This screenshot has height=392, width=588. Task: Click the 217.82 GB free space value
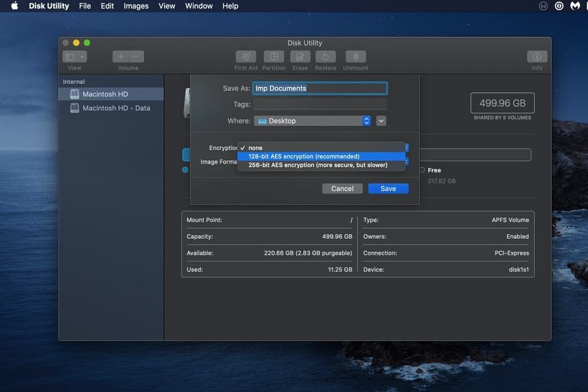coord(442,181)
